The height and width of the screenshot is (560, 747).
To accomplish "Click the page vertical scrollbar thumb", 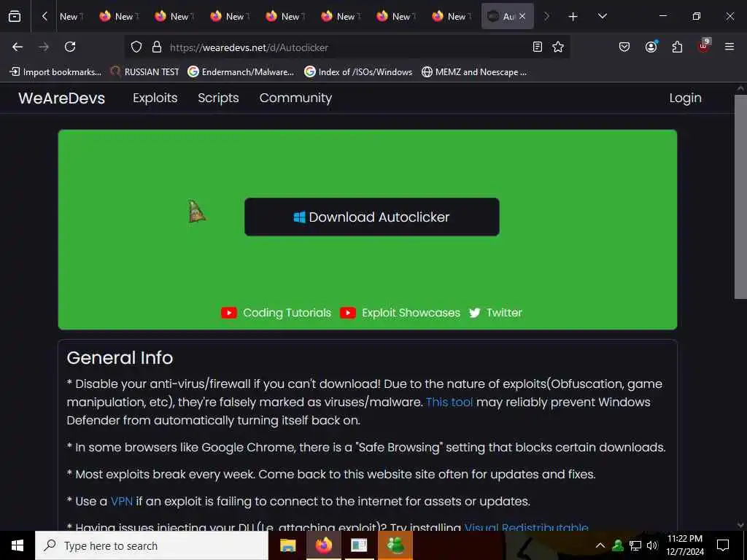I will coord(740,196).
